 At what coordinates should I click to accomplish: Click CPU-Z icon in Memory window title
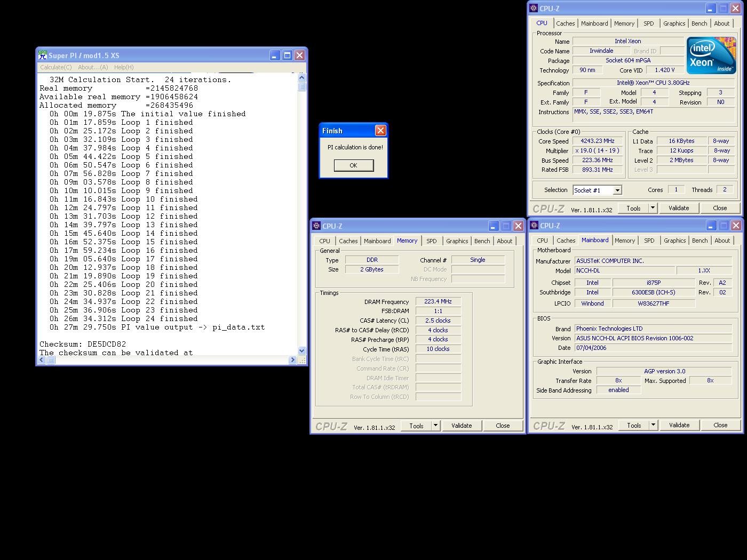coord(316,226)
